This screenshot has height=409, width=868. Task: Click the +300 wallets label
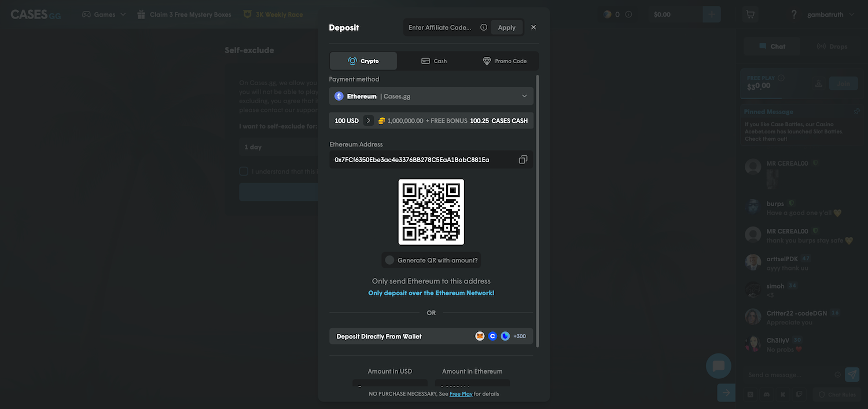[x=520, y=336]
